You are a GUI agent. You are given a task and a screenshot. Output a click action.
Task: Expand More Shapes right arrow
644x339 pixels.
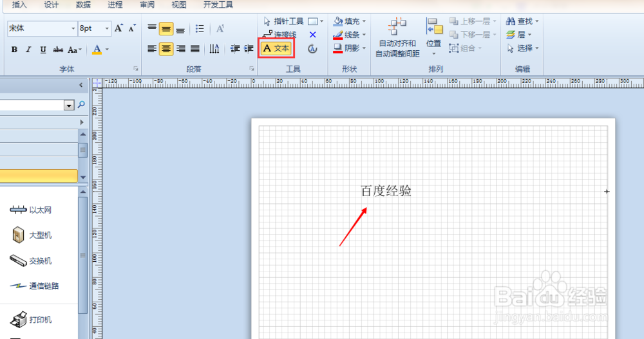[x=82, y=122]
